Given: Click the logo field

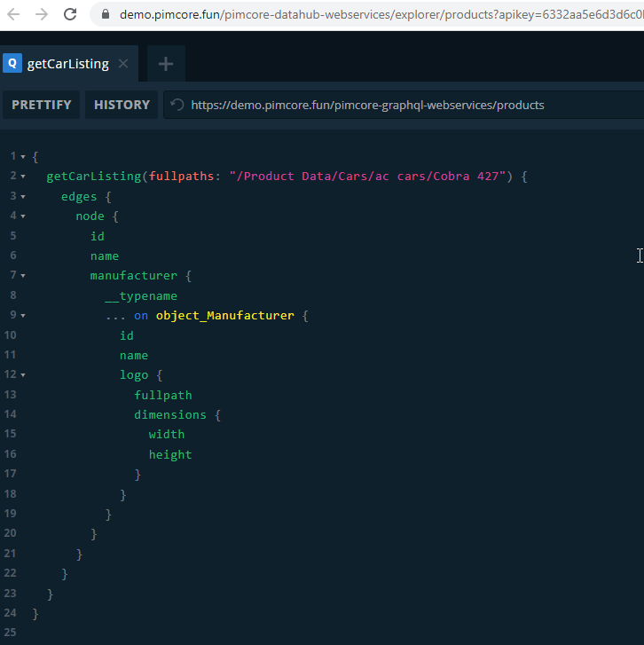Looking at the screenshot, I should (134, 375).
